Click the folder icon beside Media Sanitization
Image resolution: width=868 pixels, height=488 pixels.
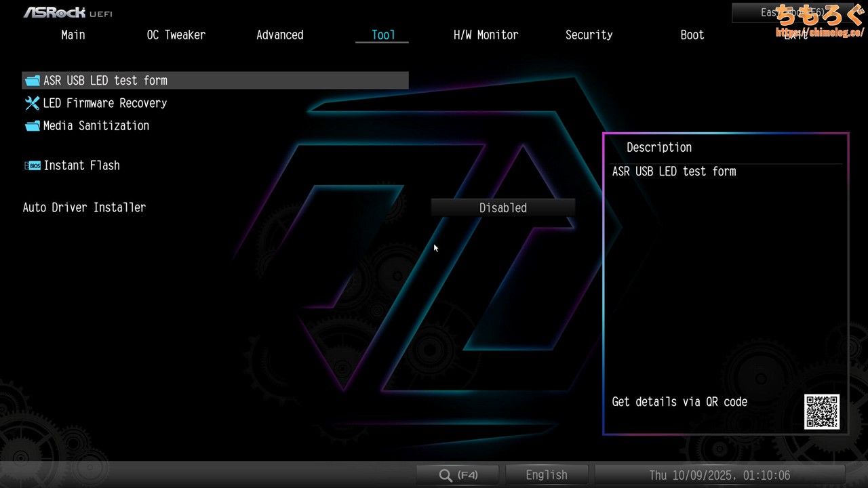[x=33, y=126]
